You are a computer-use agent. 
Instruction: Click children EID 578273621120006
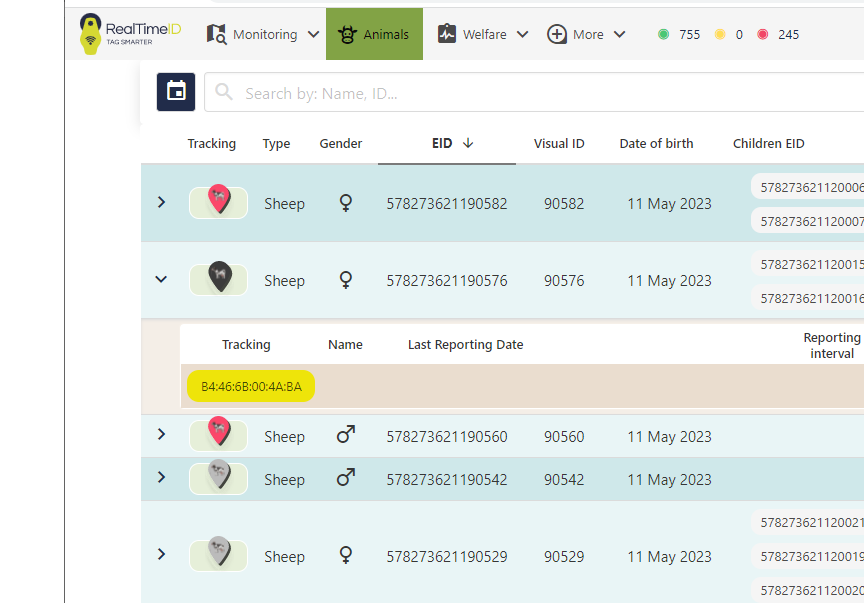click(x=810, y=186)
